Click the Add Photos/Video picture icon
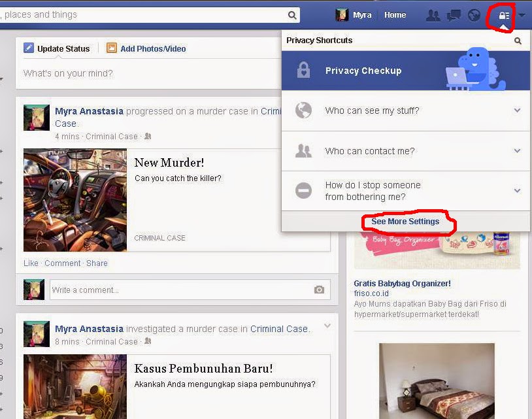532x419 pixels. 111,48
